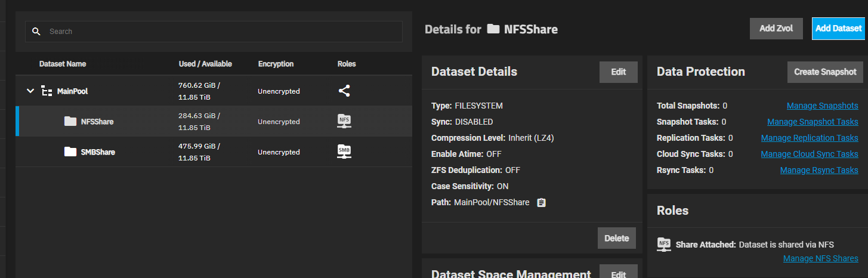Click the MainPool share role icon
Viewport: 868px width, 278px height.
[x=344, y=91]
